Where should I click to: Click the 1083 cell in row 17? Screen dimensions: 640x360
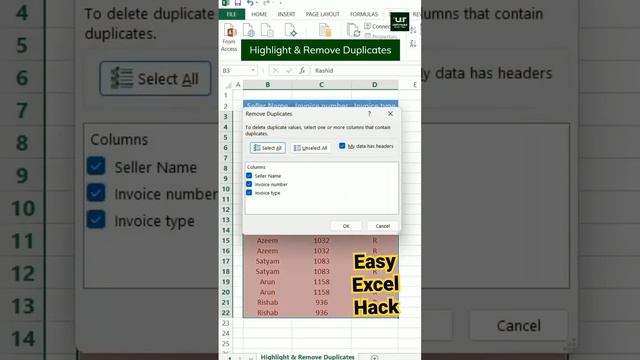click(x=322, y=261)
